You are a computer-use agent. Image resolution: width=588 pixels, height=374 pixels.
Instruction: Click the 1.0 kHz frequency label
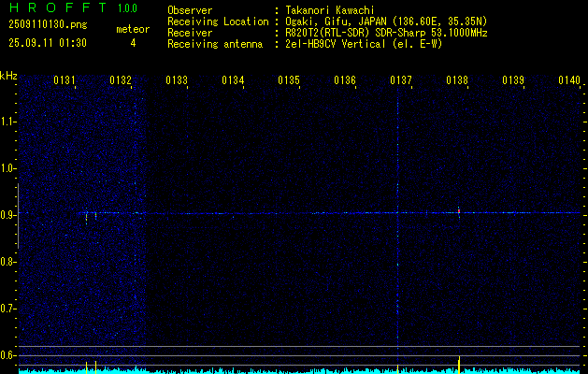[x=7, y=168]
